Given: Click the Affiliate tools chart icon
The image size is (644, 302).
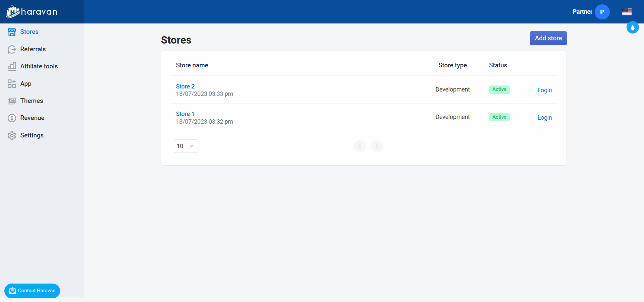Looking at the screenshot, I should (12, 66).
